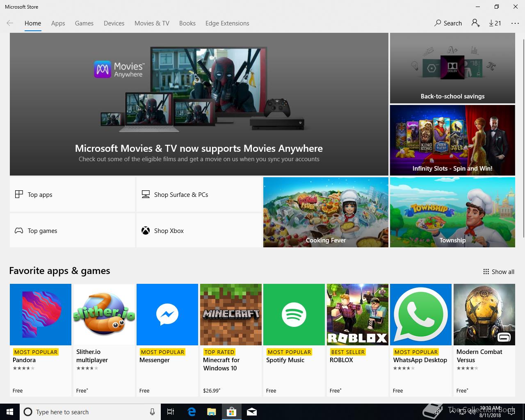Screen dimensions: 525x420
Task: Open the Movies Anywhere hero banner
Action: click(199, 104)
